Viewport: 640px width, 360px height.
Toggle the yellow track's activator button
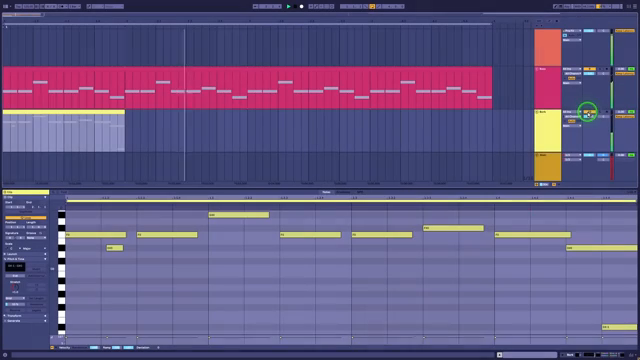click(590, 112)
